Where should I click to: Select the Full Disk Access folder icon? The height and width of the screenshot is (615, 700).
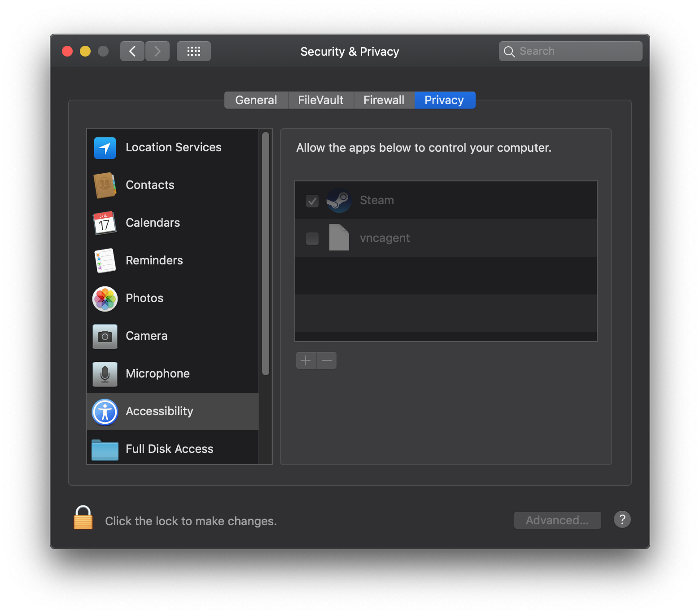coord(105,449)
